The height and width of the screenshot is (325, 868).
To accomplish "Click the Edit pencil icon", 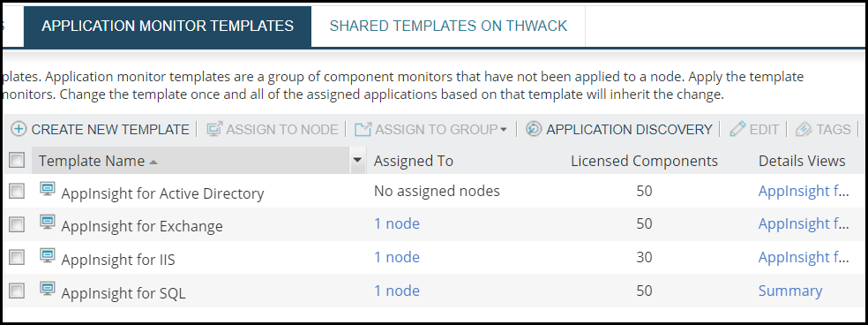I will 737,129.
